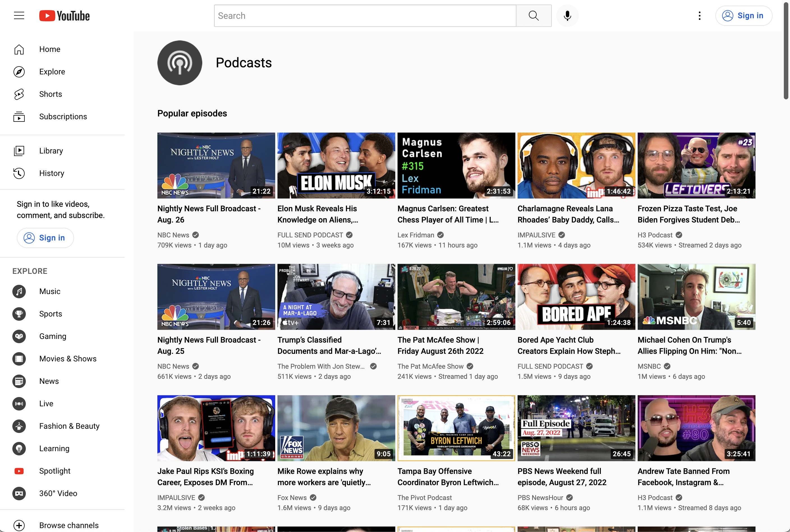Open Library in the sidebar
Screen dimensions: 790x532
point(62,151)
